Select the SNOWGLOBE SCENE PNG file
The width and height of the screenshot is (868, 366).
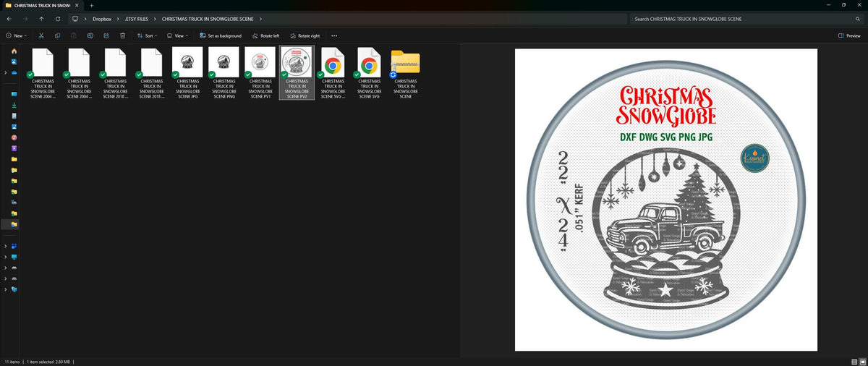click(224, 73)
